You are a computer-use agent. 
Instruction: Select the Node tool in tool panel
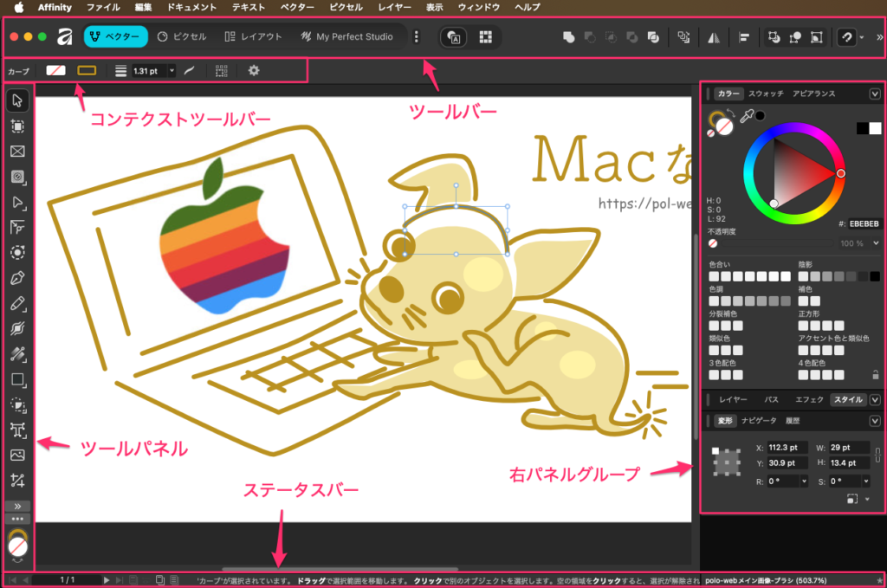coord(18,203)
